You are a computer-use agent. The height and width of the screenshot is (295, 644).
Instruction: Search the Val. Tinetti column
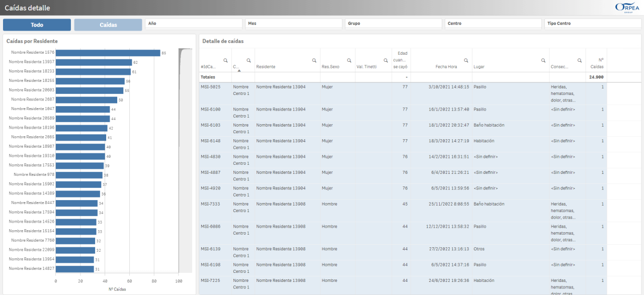click(x=386, y=60)
